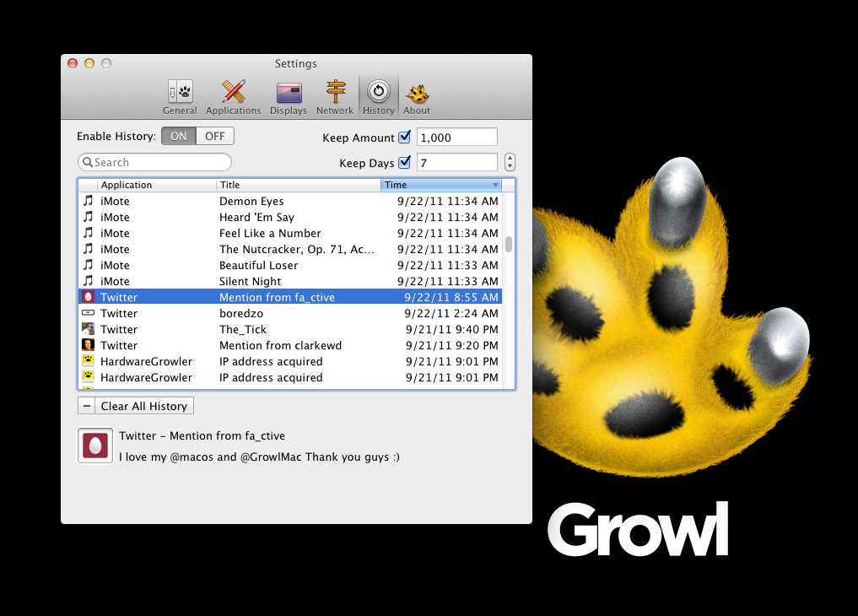The image size is (858, 616).
Task: Select the Mention from fa_ctive title
Action: pyautogui.click(x=277, y=297)
